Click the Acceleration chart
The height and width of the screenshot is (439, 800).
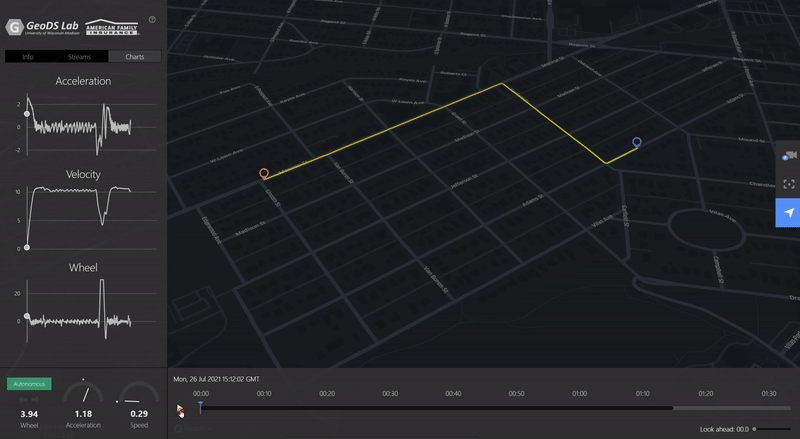point(80,125)
